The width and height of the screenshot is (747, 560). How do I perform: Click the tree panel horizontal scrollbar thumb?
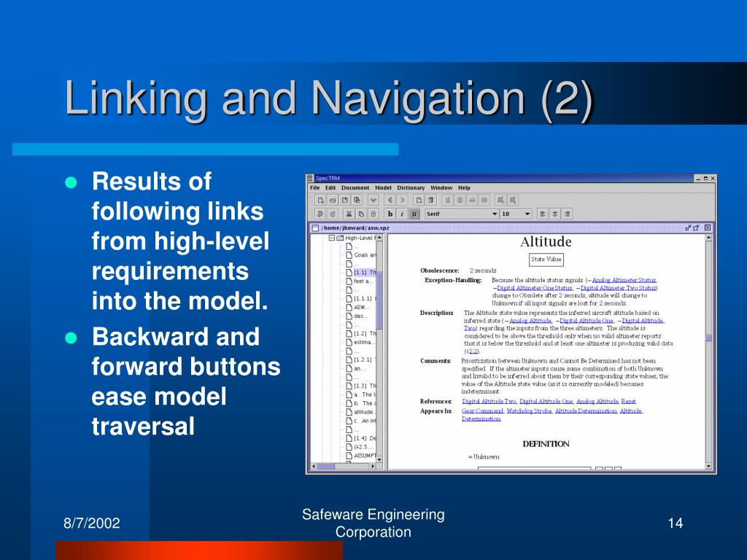326,467
